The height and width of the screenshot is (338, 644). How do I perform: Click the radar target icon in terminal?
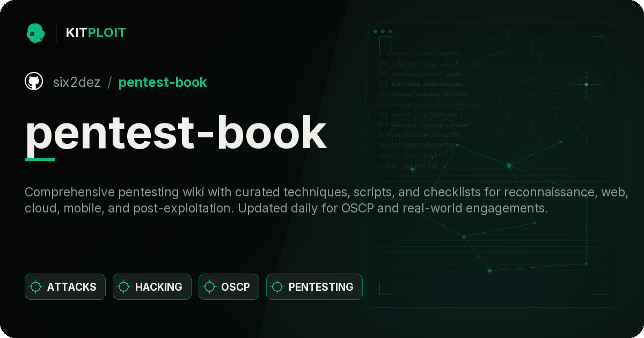point(586,84)
